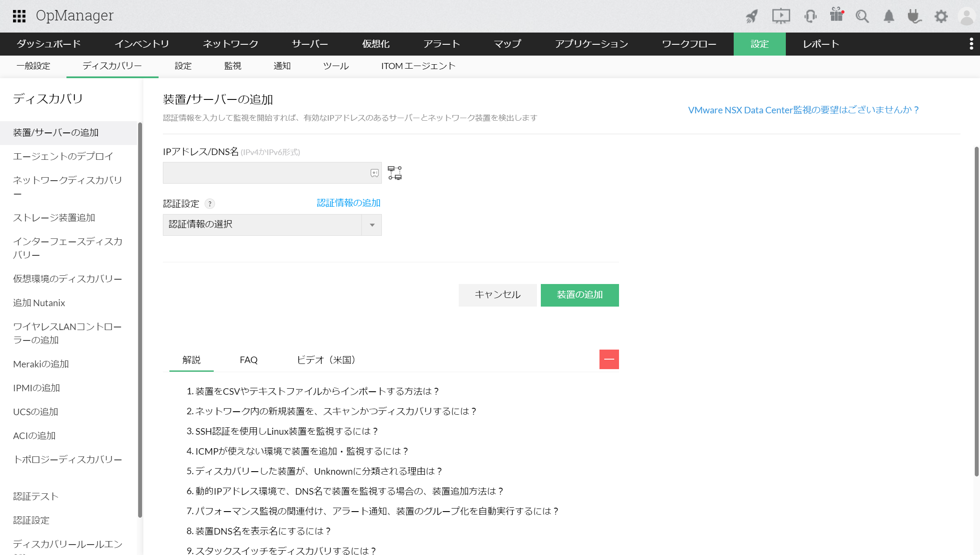Click the rocket quick-start icon
The image size is (980, 555).
[x=752, y=16]
